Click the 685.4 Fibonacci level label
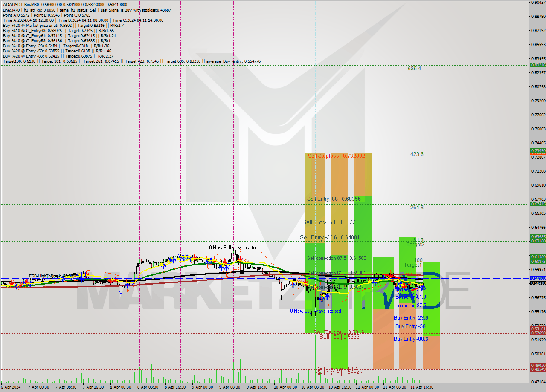 coord(414,68)
